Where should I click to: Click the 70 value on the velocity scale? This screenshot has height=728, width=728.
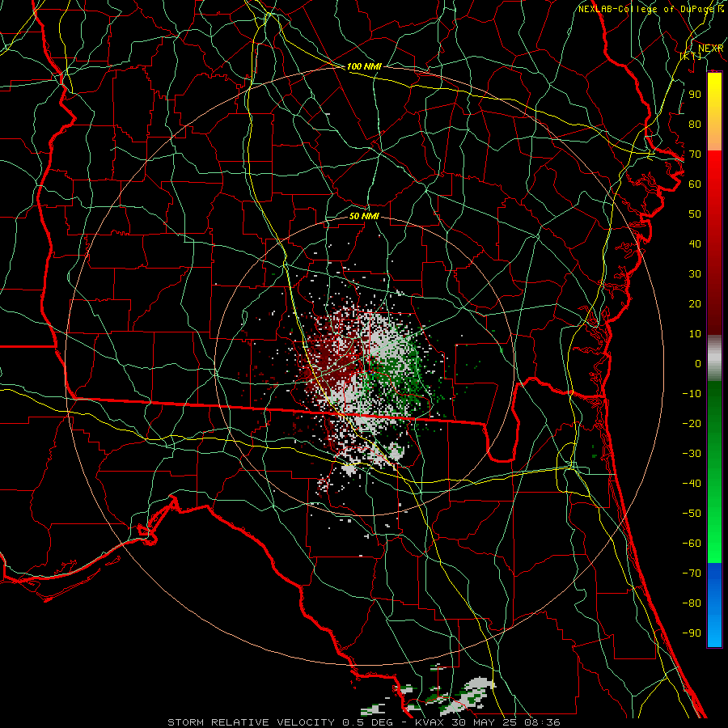(695, 154)
